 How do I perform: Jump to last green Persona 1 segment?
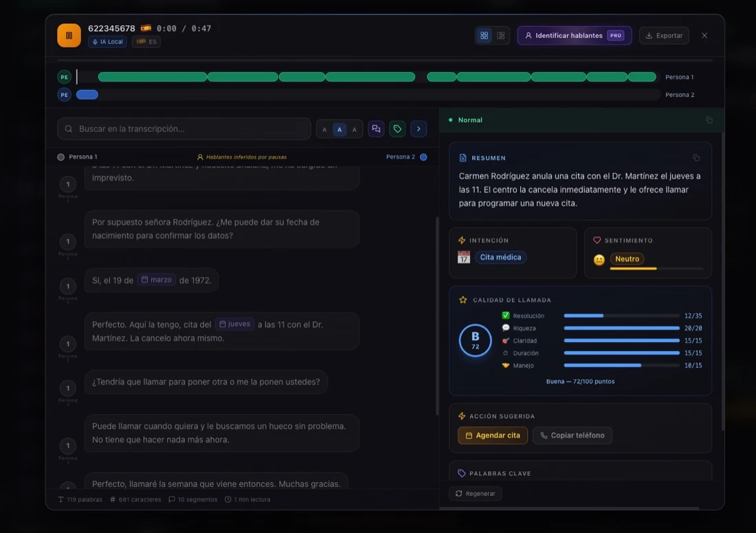[x=642, y=77]
